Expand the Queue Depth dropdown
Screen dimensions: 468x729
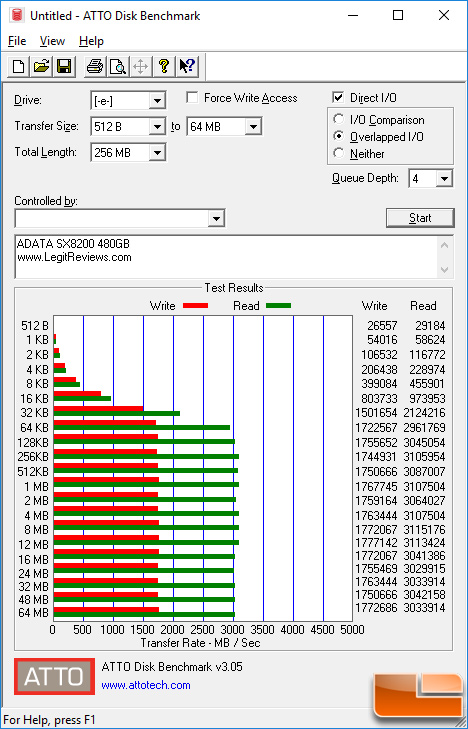444,179
